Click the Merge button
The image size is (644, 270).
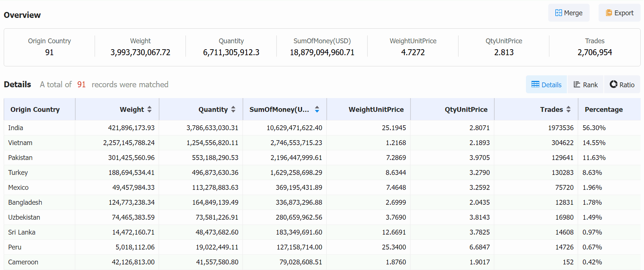[x=569, y=13]
